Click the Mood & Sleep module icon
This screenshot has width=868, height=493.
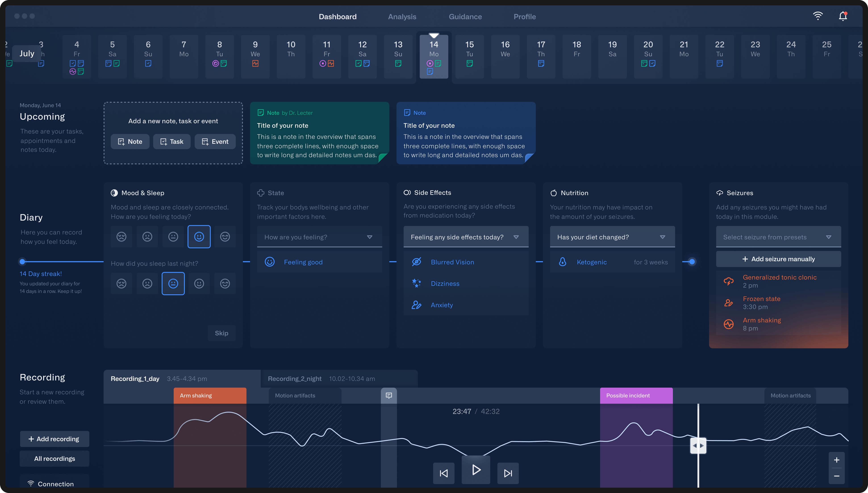[x=114, y=192]
